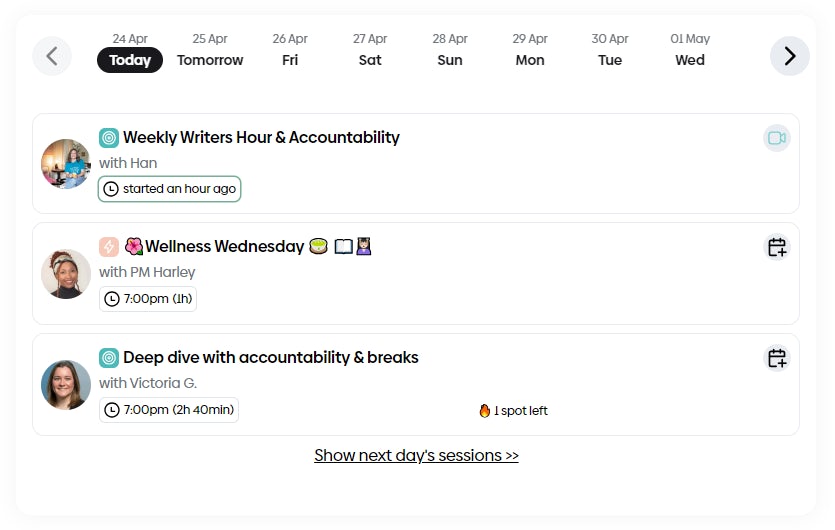Add Deep dive session to calendar
The image size is (835, 530).
(x=776, y=358)
